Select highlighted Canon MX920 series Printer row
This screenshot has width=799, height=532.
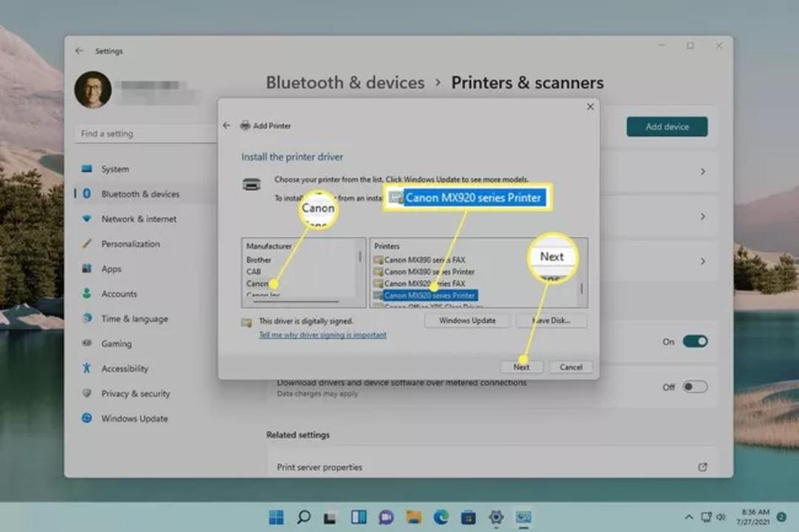click(x=425, y=295)
